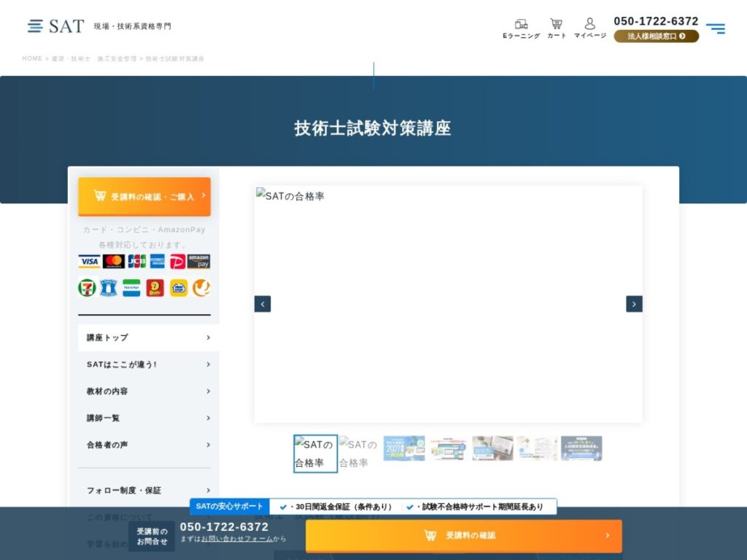
Task: Open 建設・技術士 breadcrumb link
Action: [x=71, y=58]
